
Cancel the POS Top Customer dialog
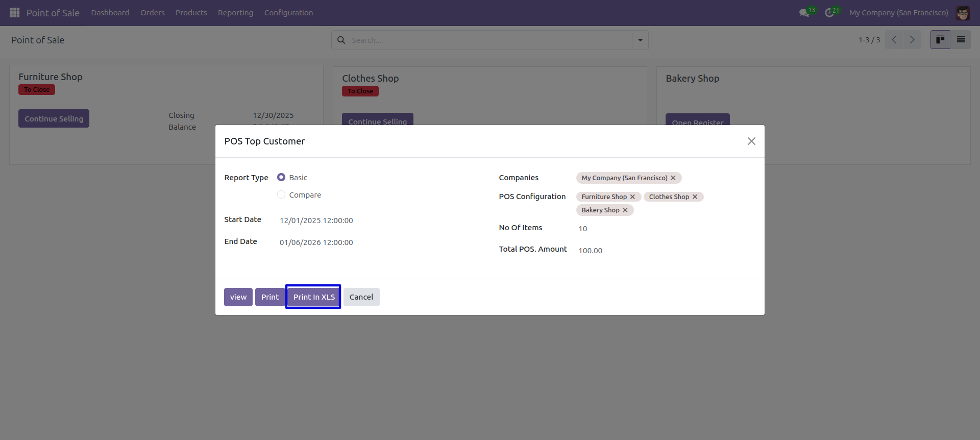tap(361, 297)
